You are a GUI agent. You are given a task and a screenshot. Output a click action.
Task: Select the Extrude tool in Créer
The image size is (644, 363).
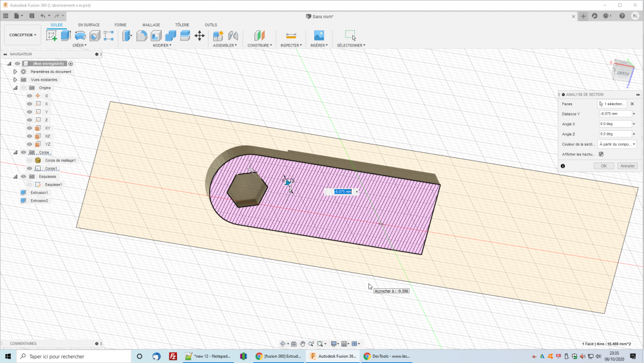66,35
